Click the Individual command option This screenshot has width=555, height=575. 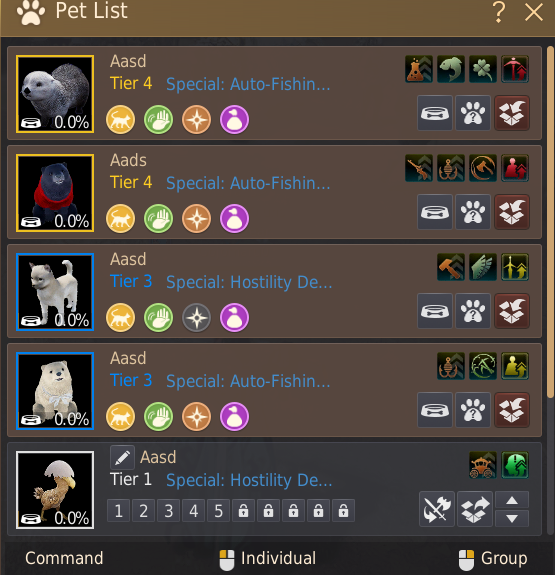(267, 559)
